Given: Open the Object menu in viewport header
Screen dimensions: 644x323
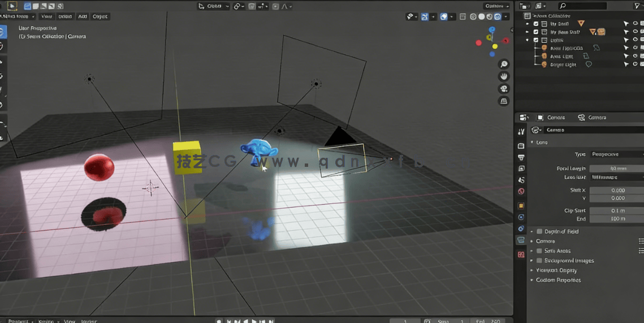Looking at the screenshot, I should (100, 16).
